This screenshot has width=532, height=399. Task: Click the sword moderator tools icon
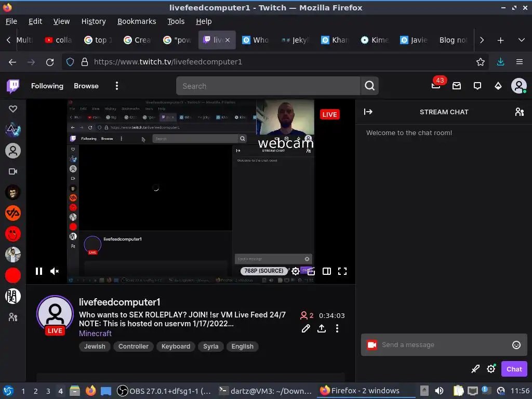coord(475,369)
